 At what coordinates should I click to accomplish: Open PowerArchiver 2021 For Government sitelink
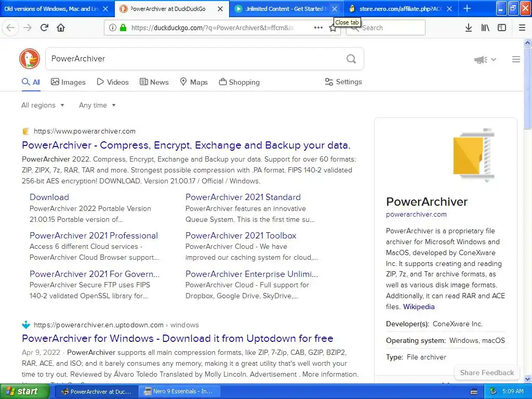(x=95, y=274)
